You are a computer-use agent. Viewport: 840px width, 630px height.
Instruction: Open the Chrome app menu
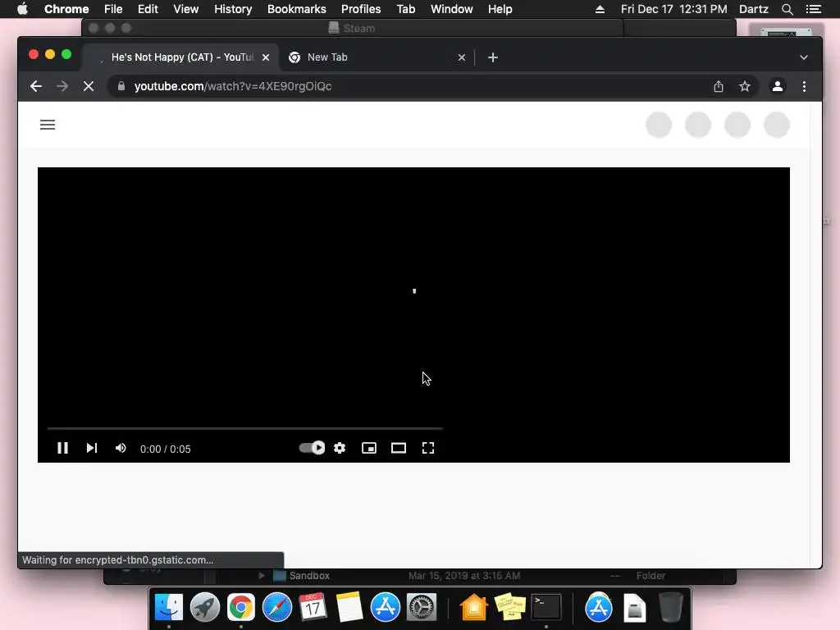(x=66, y=9)
